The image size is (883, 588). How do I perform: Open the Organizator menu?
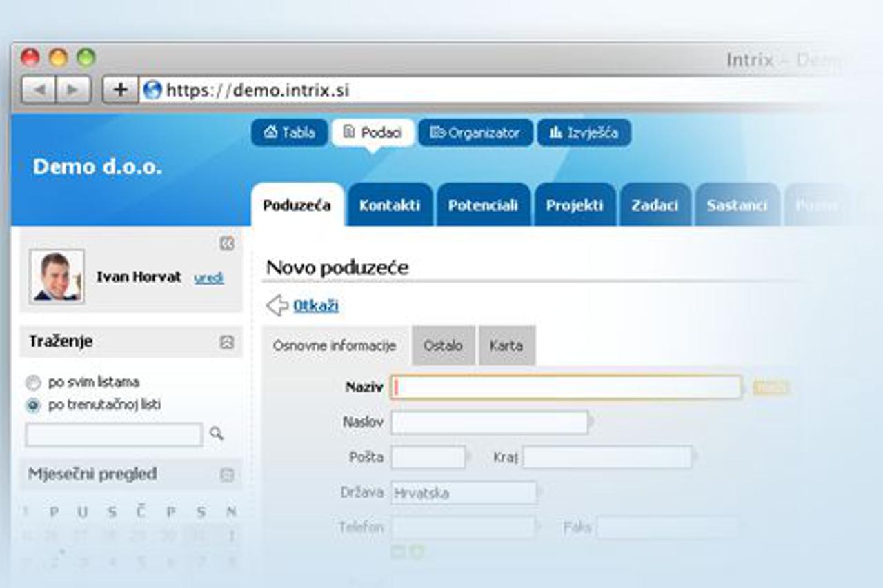click(x=475, y=133)
